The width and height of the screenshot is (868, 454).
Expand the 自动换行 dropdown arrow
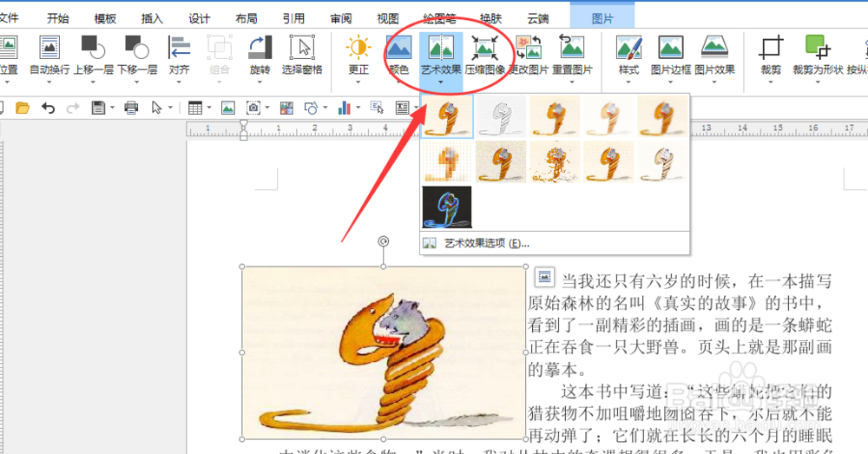tap(49, 82)
